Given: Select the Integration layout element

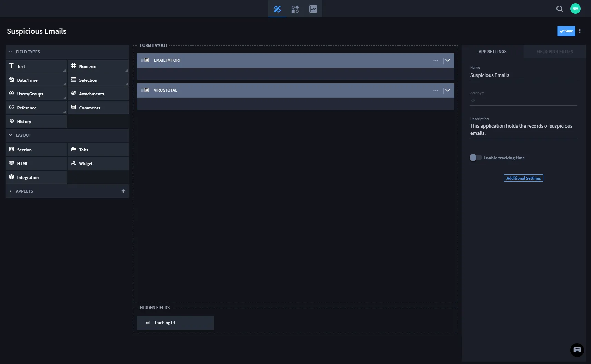Looking at the screenshot, I should click(36, 177).
